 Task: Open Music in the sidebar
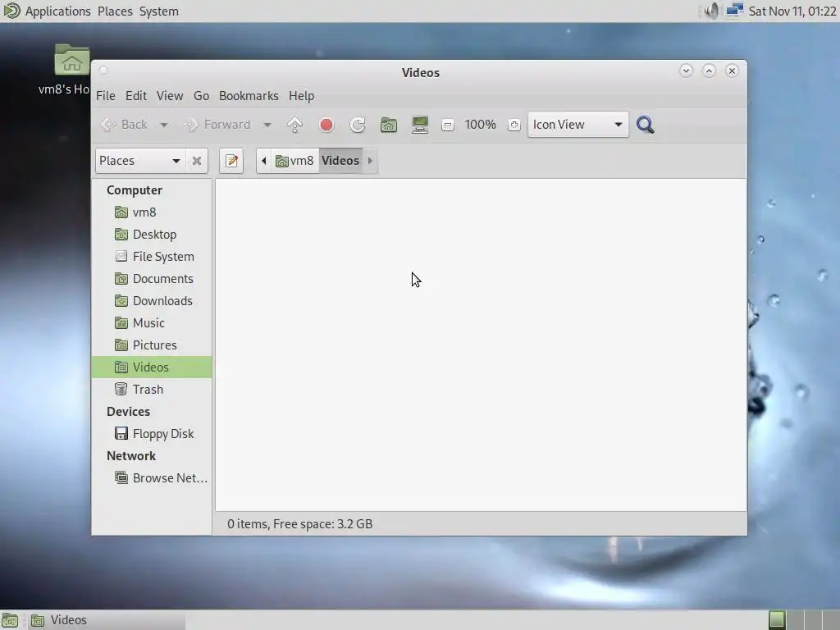pos(152,323)
